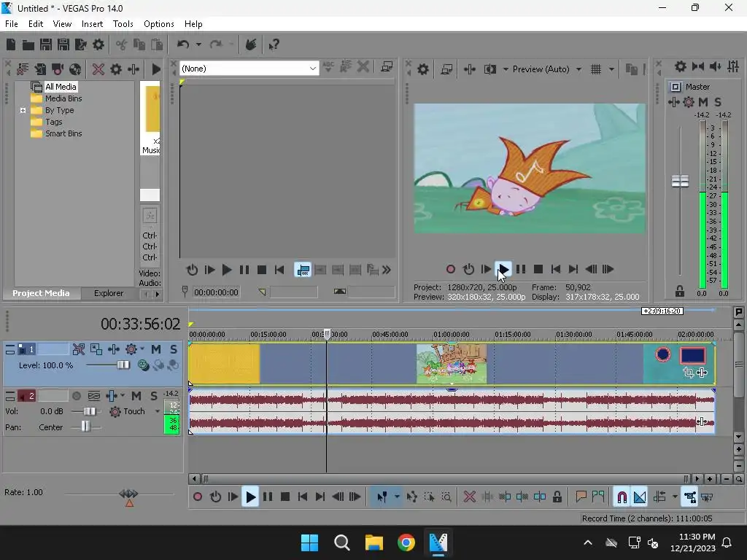747x560 pixels.
Task: Open preview overlays grid icon
Action: [596, 69]
